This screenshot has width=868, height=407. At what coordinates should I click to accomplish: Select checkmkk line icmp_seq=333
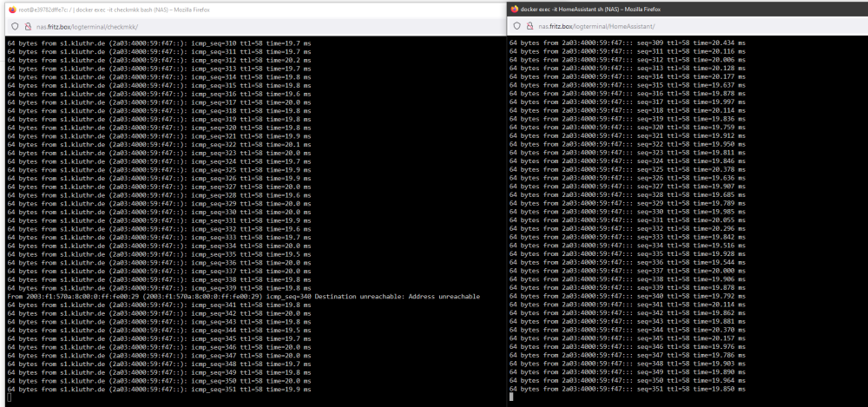pos(159,237)
